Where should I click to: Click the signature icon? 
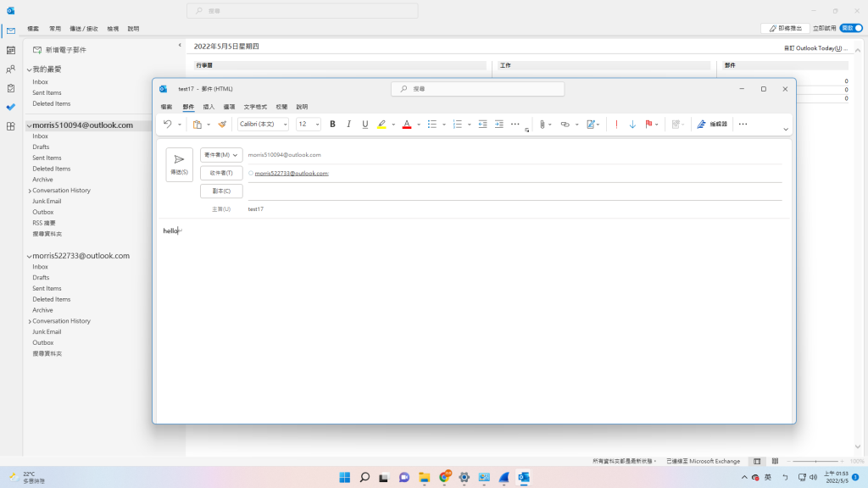point(591,125)
